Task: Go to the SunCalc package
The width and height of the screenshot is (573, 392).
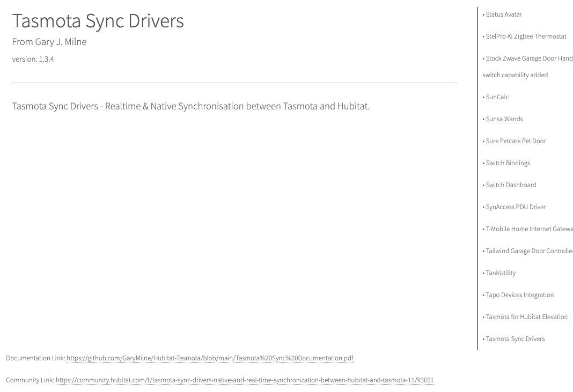Action: (497, 97)
